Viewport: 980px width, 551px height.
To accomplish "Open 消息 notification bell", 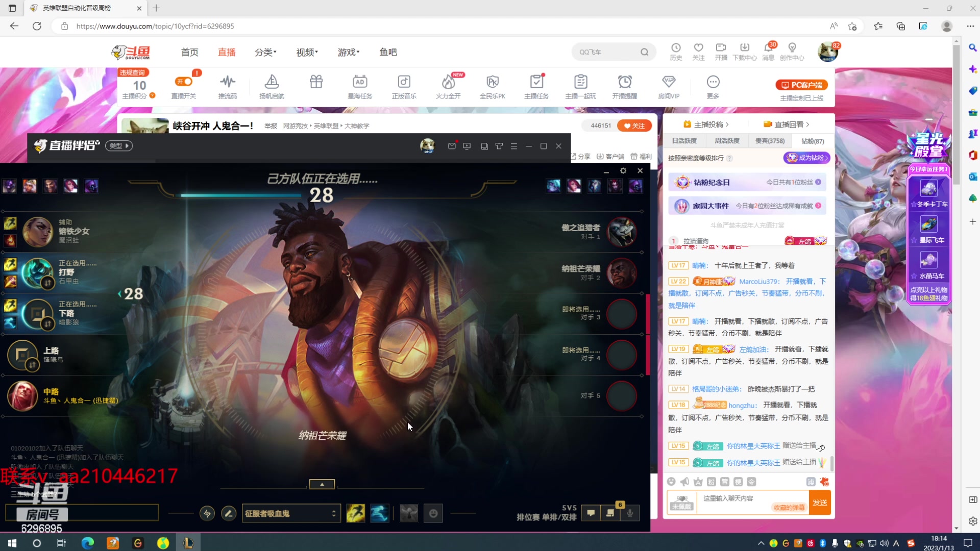I will point(768,47).
